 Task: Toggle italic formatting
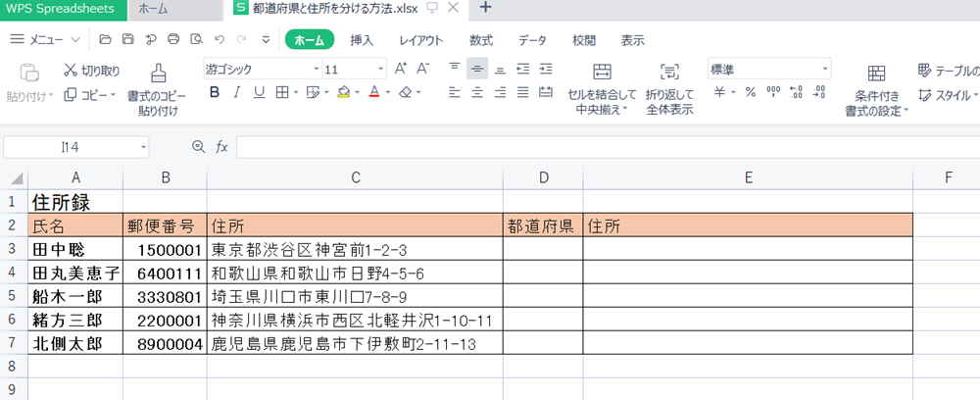(237, 92)
